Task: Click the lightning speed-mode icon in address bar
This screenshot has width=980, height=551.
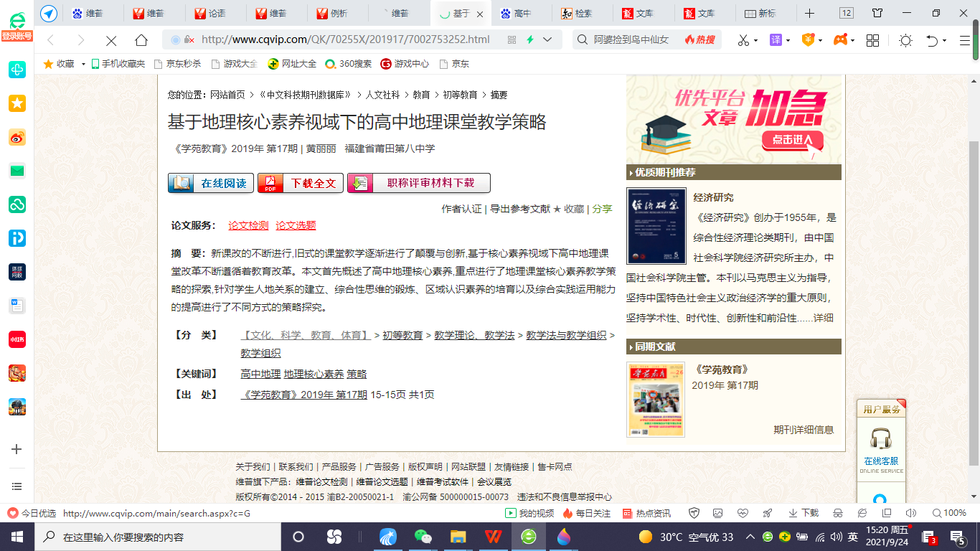Action: 530,39
